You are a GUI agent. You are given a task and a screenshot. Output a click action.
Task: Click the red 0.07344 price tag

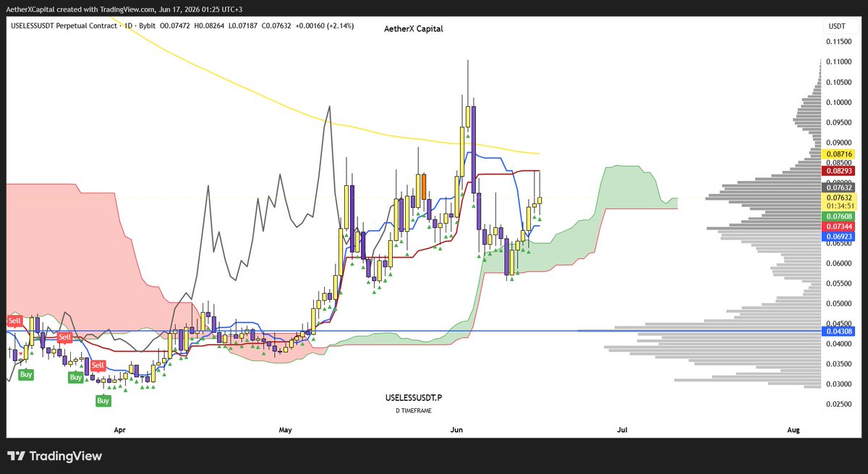click(840, 227)
